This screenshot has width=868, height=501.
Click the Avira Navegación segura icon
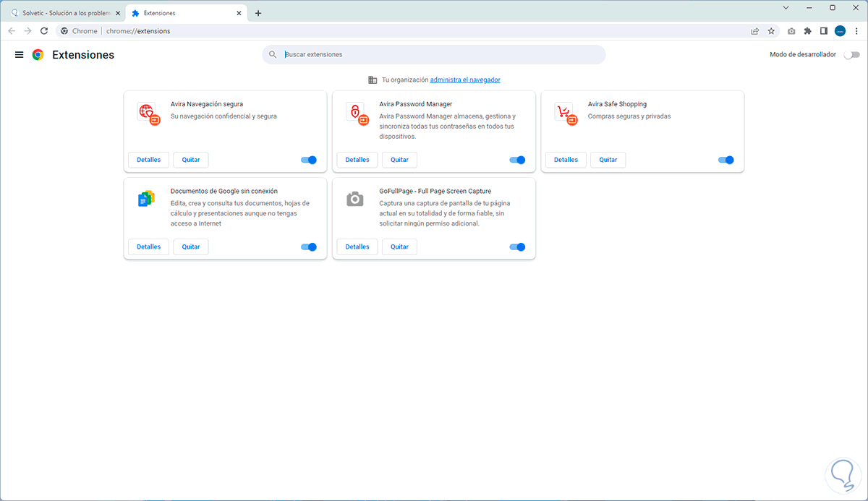pyautogui.click(x=148, y=114)
